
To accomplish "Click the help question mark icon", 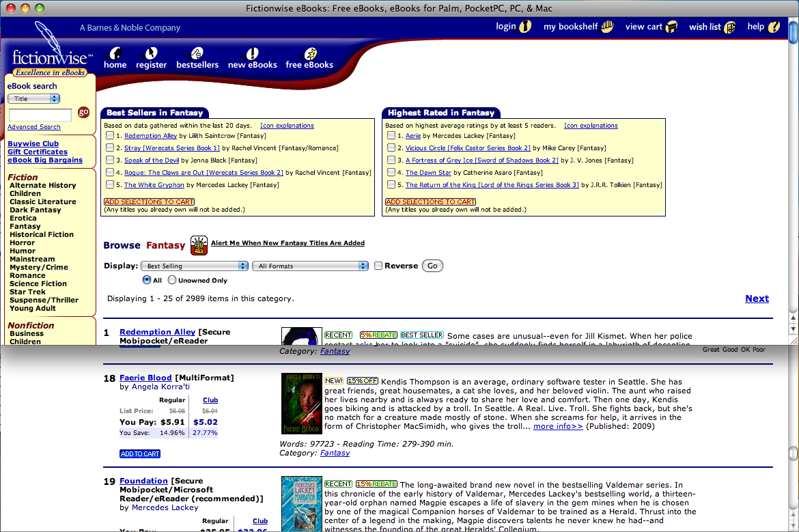I will 773,27.
